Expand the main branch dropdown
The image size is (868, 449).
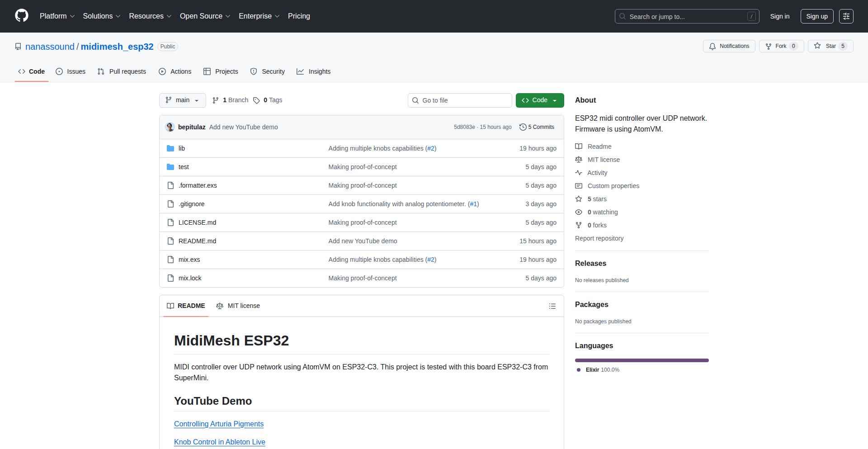[182, 100]
